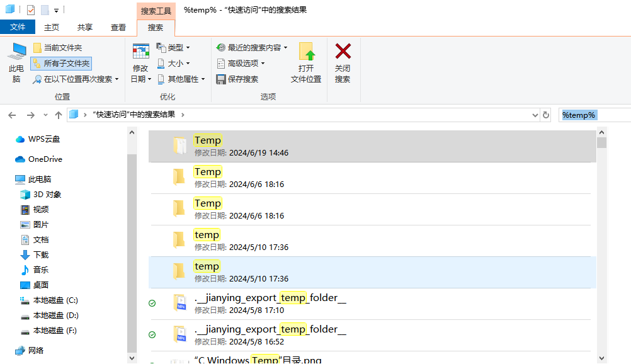Switch to the View tab (查看)
This screenshot has height=364, width=631.
pyautogui.click(x=118, y=27)
